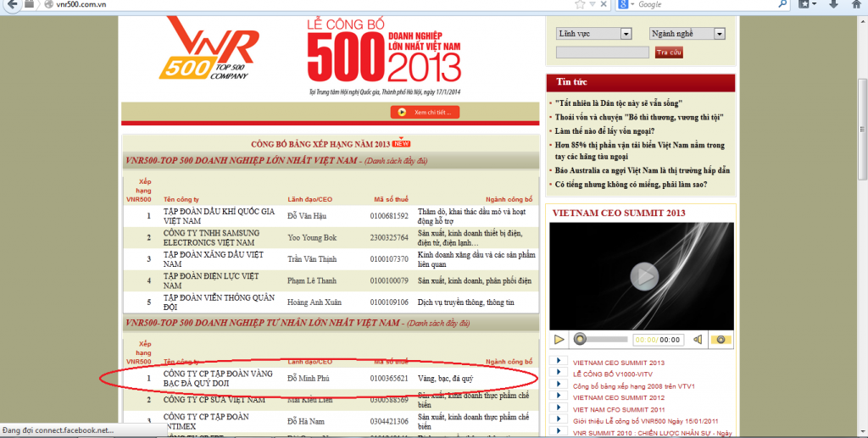Open the VIET NAM CFO SUMMIT 2011 video link
The height and width of the screenshot is (438, 868).
[618, 410]
